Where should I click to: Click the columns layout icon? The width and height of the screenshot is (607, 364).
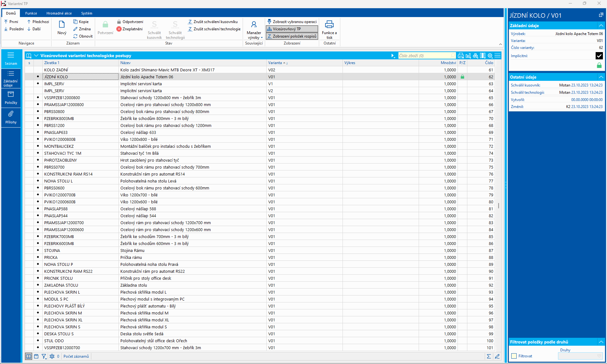483,56
